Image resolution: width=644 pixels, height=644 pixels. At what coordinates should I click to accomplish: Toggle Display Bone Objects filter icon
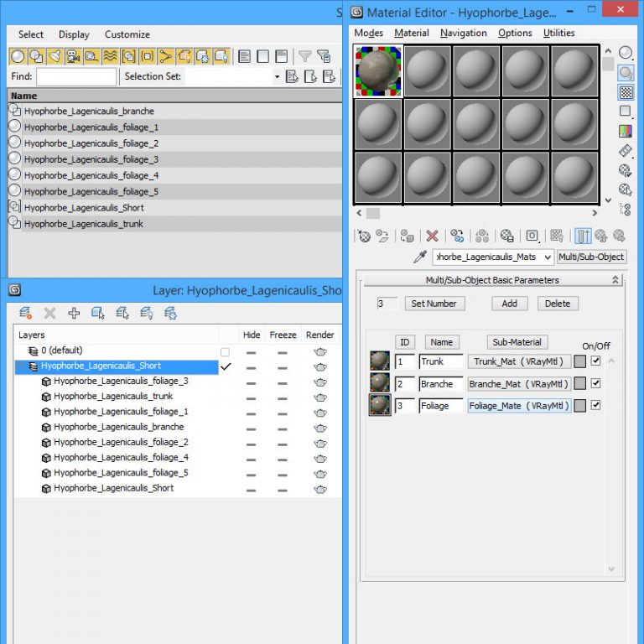tap(165, 56)
